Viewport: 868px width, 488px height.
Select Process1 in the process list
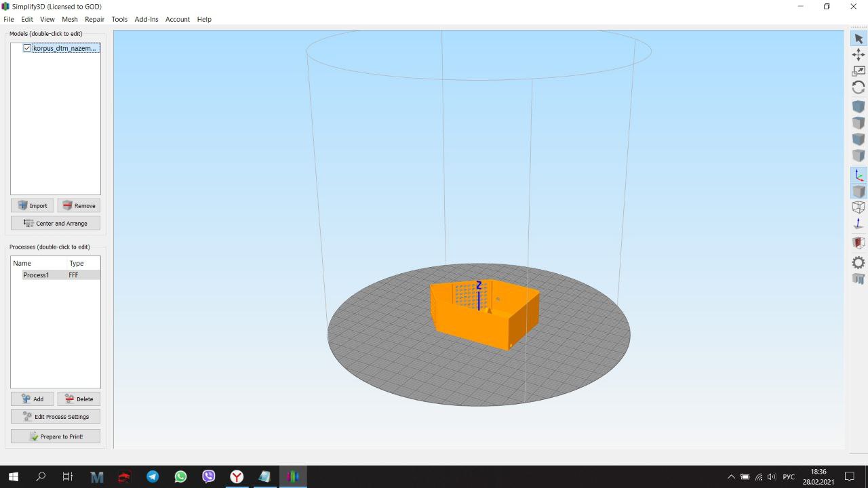point(36,275)
